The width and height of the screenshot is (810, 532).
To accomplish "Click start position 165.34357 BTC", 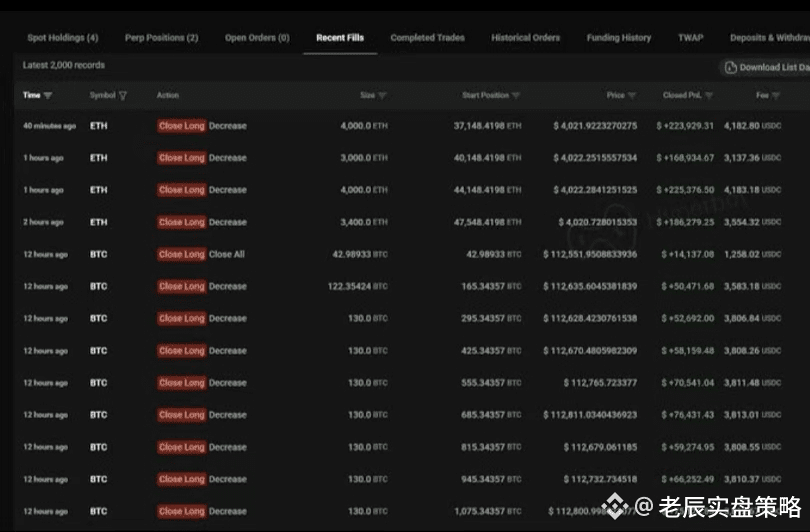I will tap(491, 286).
